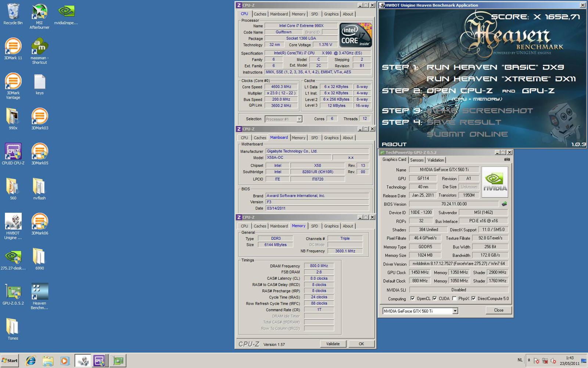Image resolution: width=588 pixels, height=368 pixels.
Task: Launch 3DMark Vantage shortcut
Action: (x=13, y=86)
